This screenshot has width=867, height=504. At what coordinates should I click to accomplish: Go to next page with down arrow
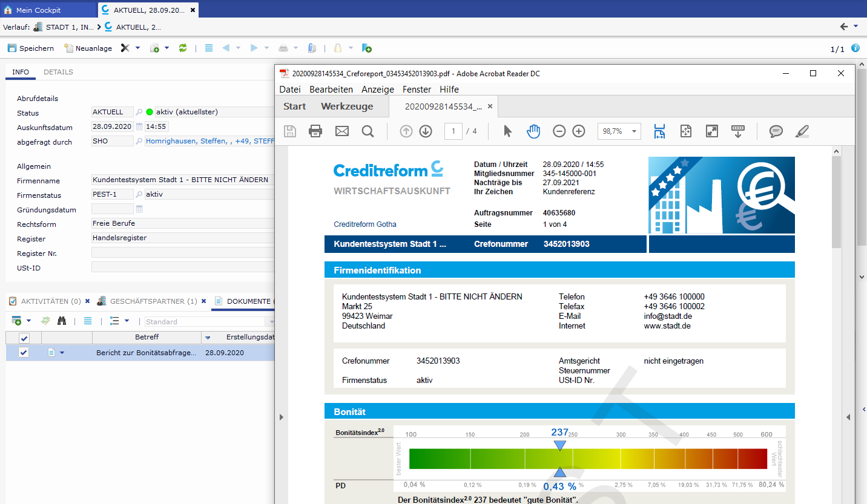click(x=426, y=131)
